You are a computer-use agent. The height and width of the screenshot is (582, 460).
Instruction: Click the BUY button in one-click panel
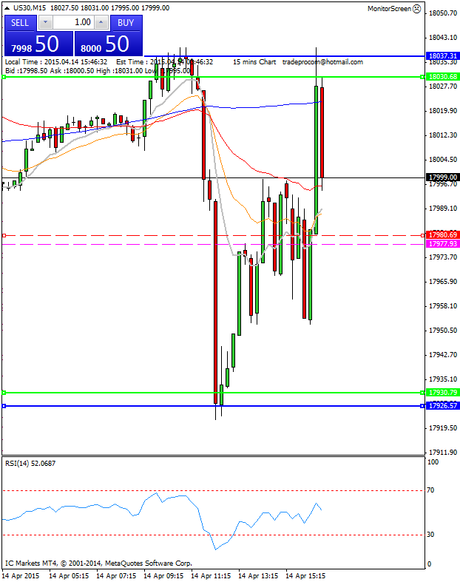(x=126, y=23)
